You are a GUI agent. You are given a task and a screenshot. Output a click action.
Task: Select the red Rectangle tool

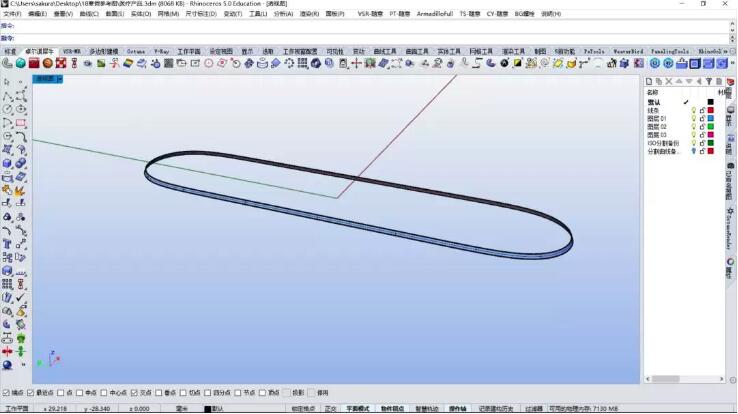coord(21,123)
